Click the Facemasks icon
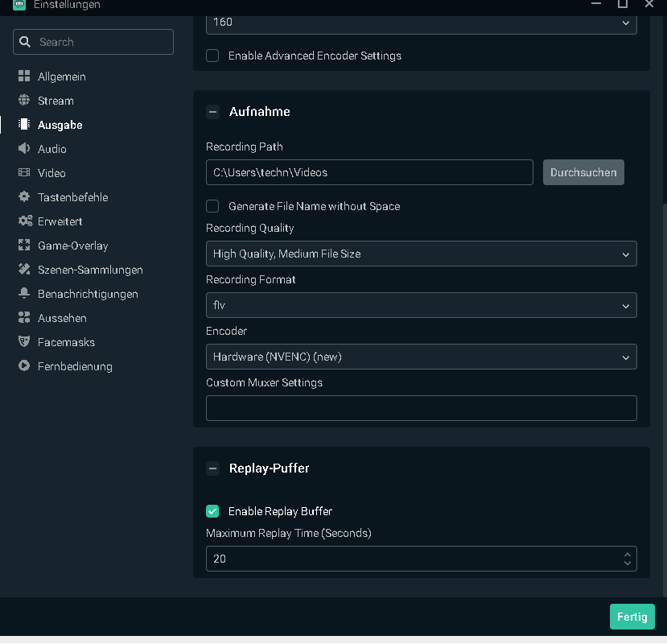 pos(24,342)
